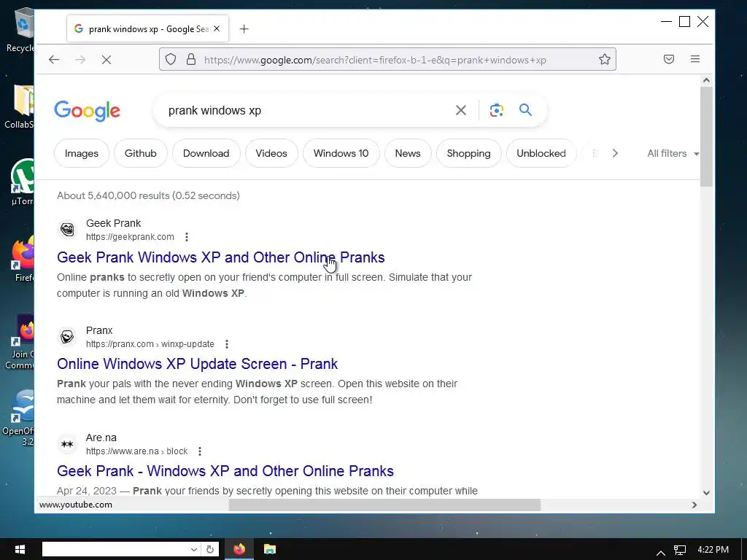
Task: Bookmark this page with the star icon
Action: (x=605, y=60)
